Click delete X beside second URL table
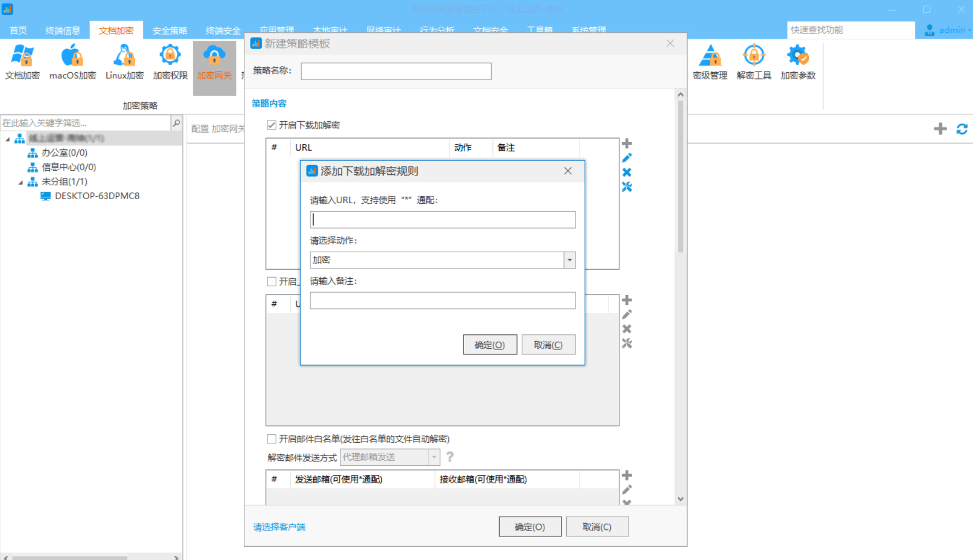The image size is (973, 560). pyautogui.click(x=627, y=328)
